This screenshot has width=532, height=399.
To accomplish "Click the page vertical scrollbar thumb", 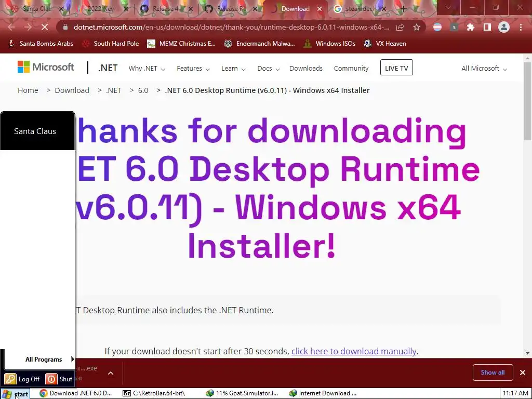I will click(527, 101).
